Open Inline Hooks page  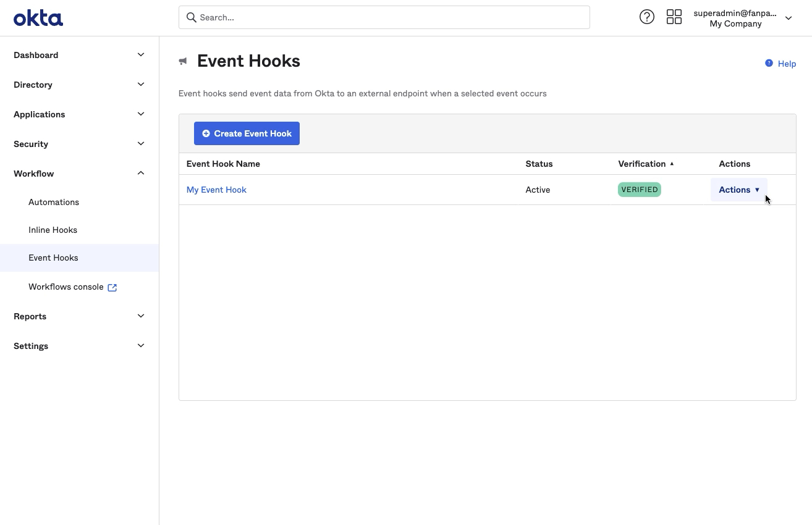pyautogui.click(x=53, y=230)
